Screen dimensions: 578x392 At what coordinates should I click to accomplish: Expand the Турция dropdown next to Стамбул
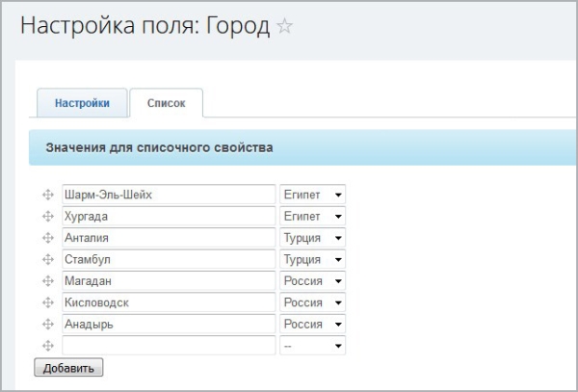coord(312,260)
